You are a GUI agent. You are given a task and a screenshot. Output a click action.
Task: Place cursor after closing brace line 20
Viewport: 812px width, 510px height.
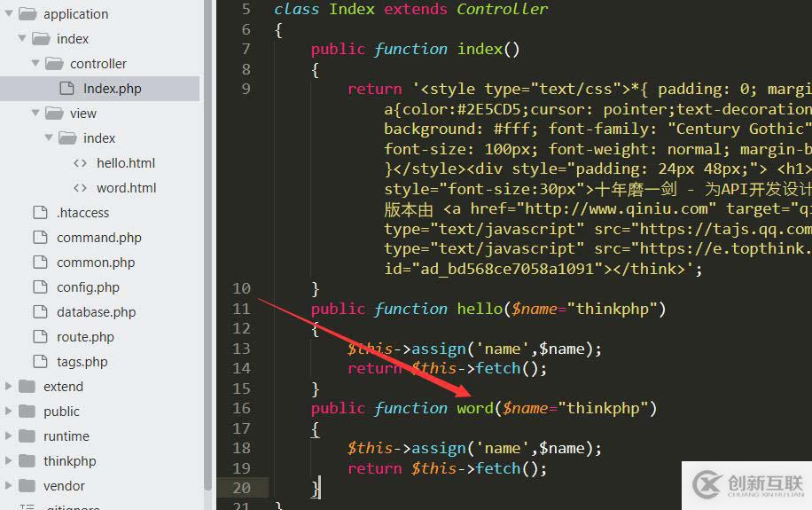320,488
